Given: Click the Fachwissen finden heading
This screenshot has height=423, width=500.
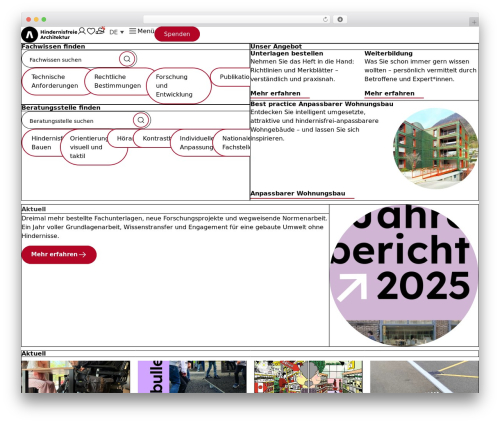Looking at the screenshot, I should 53,46.
